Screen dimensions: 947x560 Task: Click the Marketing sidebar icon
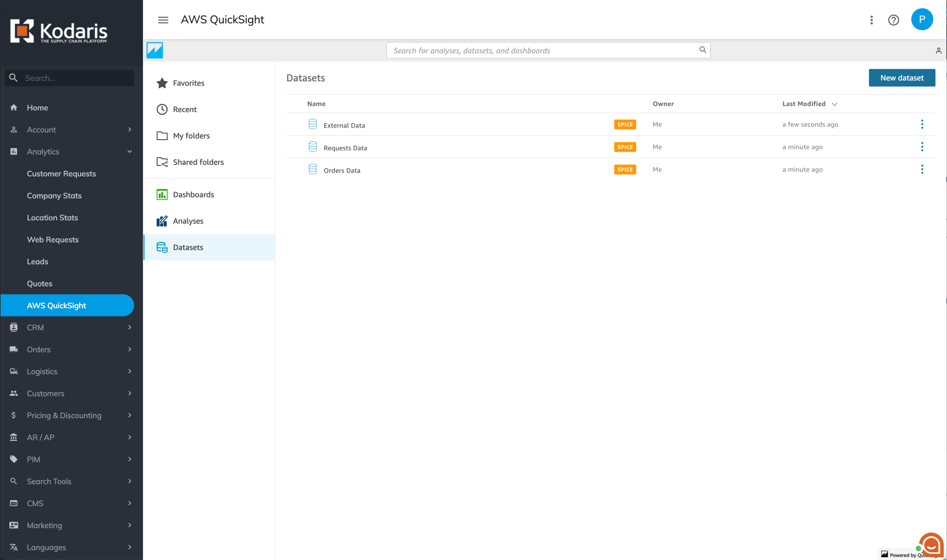(14, 525)
